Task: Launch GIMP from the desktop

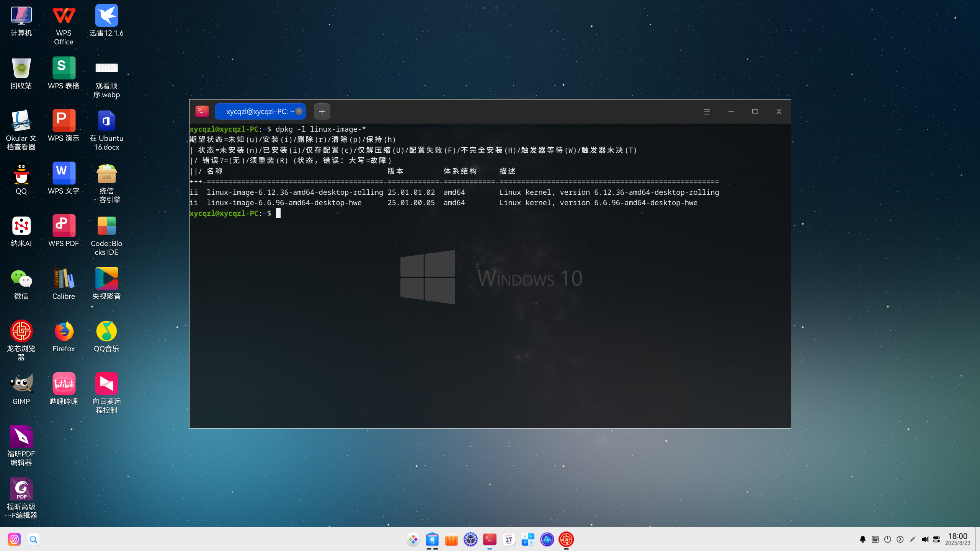Action: [21, 390]
